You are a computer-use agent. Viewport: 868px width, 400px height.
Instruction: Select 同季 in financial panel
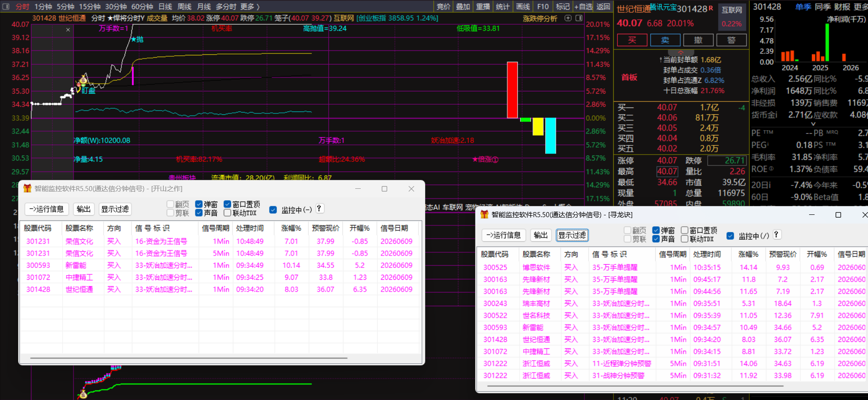(x=823, y=7)
